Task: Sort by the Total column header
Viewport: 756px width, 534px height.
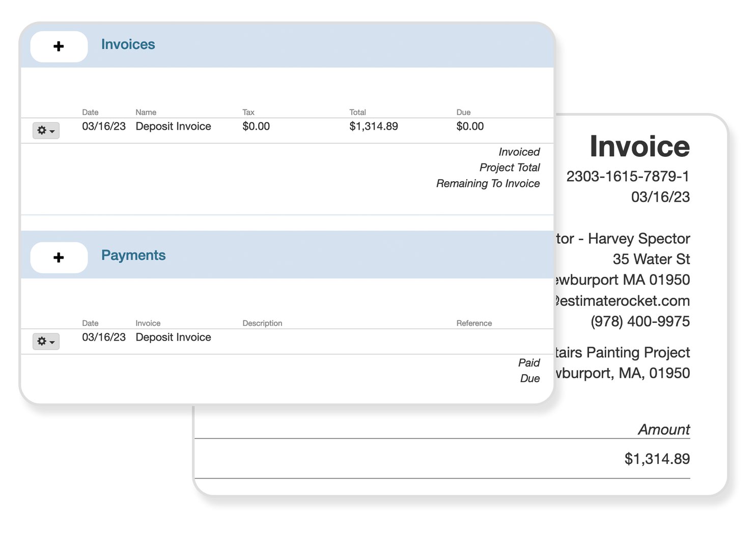Action: coord(358,112)
